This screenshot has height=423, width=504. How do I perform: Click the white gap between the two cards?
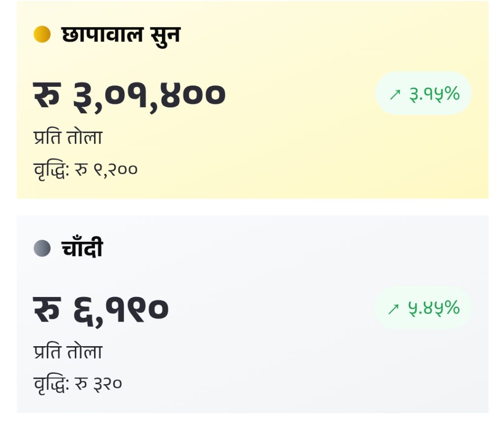[x=252, y=207]
